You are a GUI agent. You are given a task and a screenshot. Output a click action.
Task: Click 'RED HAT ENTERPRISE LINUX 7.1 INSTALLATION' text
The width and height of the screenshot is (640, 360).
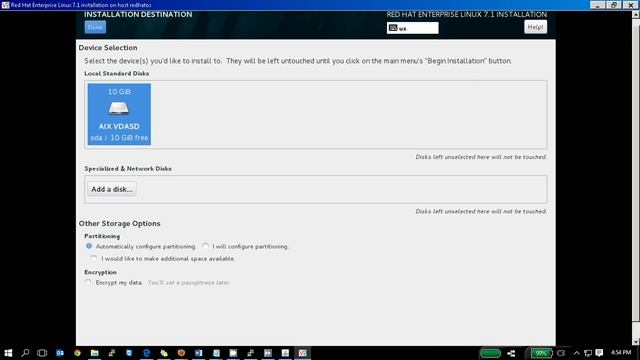coord(467,14)
